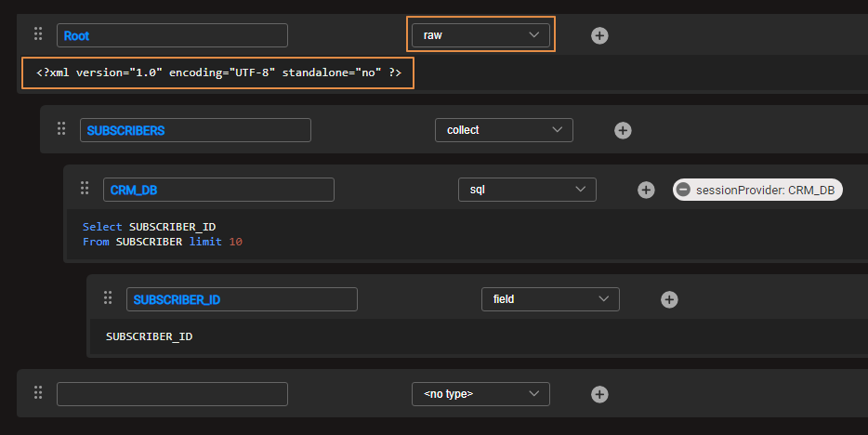Click the drag handle of SUBSCRIBER_ID row
This screenshot has height=435, width=868.
[108, 298]
